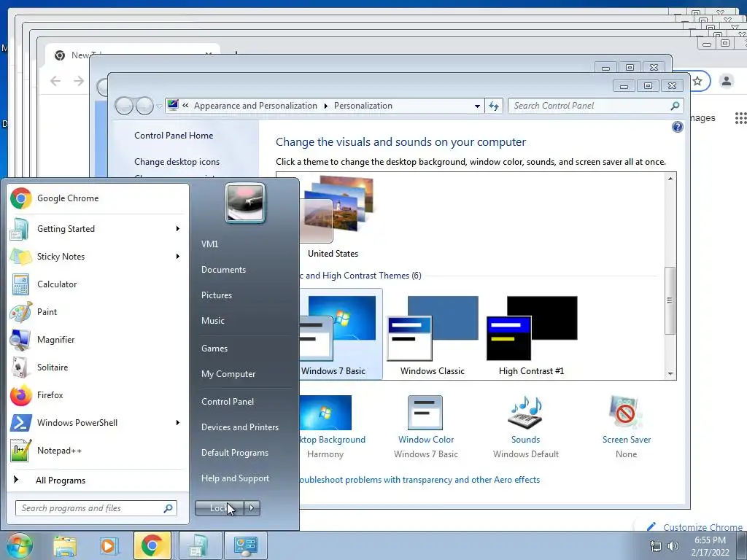Open Control Panel from Start menu
Screen dimensions: 747x560
[x=228, y=402]
